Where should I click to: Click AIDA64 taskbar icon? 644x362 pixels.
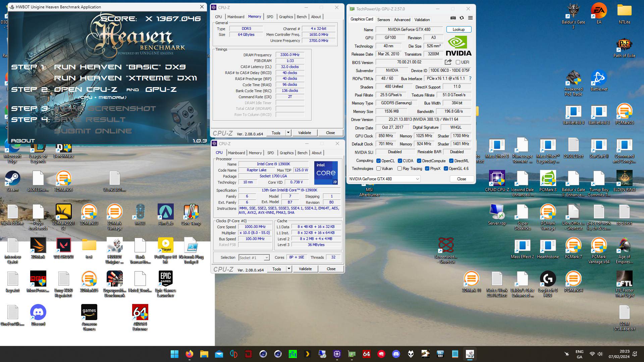click(x=366, y=354)
